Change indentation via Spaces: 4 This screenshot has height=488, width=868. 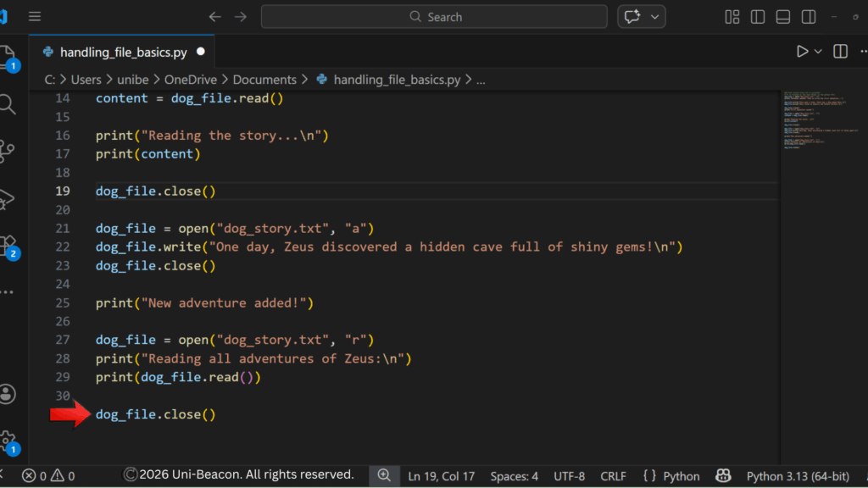pos(514,476)
